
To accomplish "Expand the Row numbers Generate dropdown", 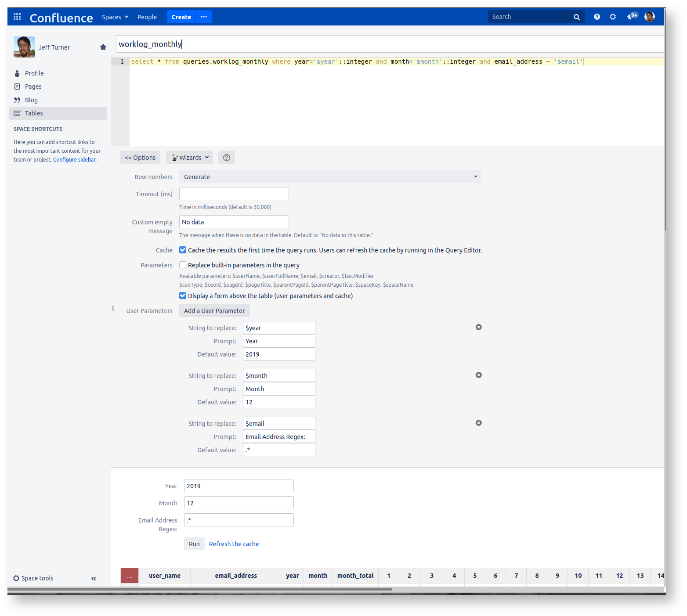I will 330,177.
